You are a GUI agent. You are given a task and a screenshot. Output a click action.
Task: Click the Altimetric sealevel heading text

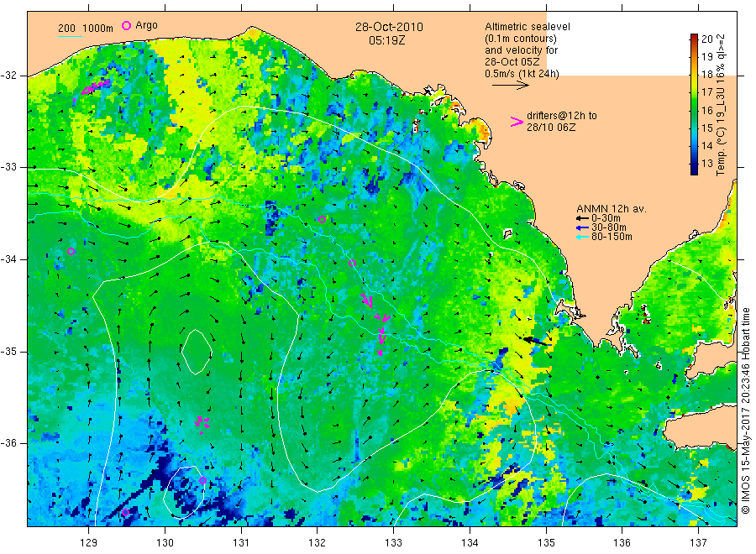[528, 27]
